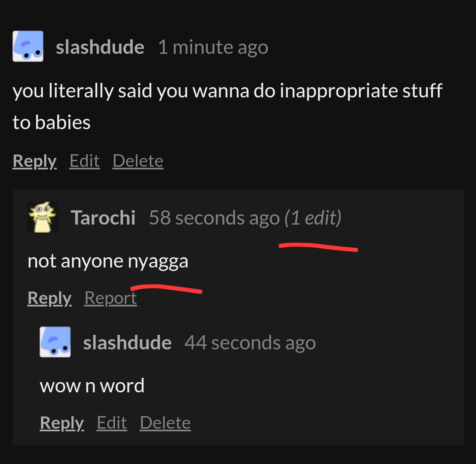Viewport: 476px width, 464px height.
Task: Select the 'wow n word' comment text
Action: tap(92, 386)
